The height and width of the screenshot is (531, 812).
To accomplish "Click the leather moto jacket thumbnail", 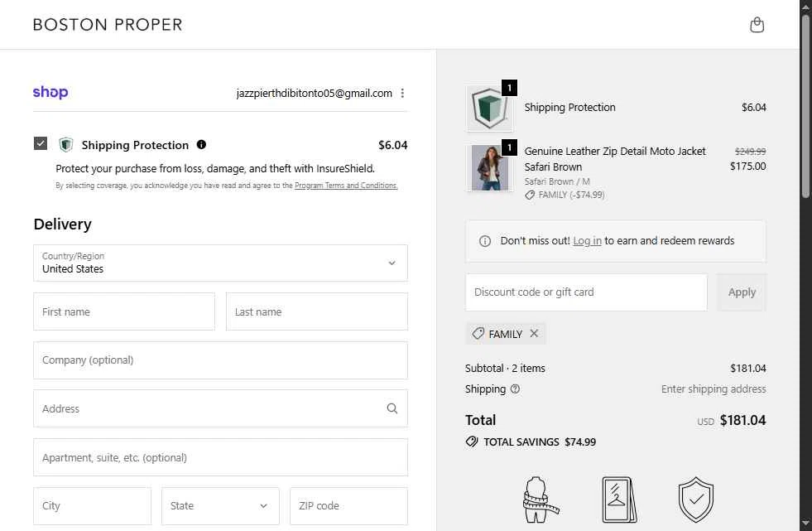I will tap(490, 167).
